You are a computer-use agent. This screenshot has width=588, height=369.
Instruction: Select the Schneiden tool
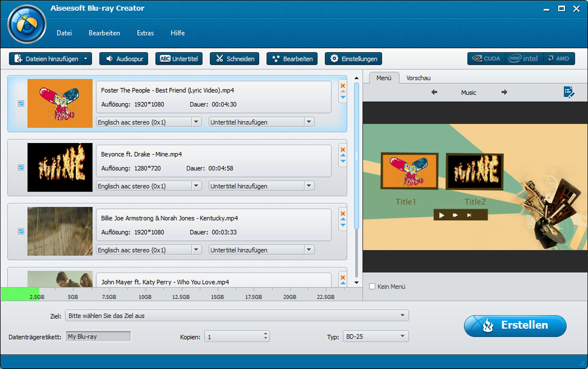click(234, 58)
